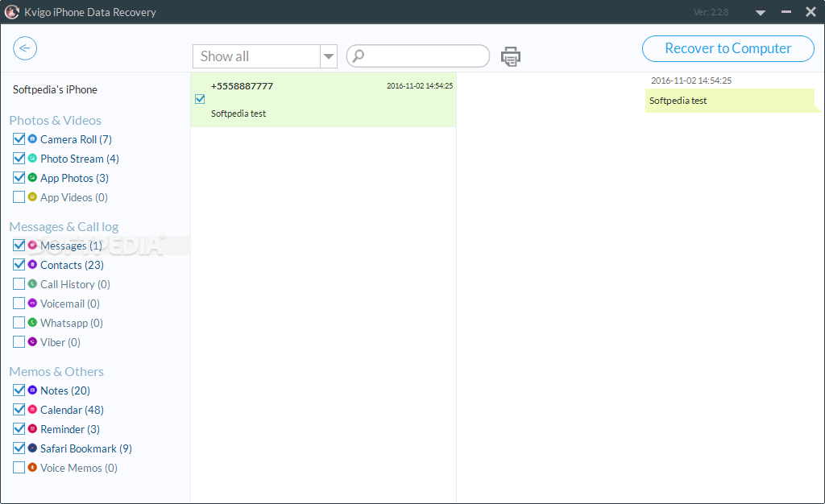Uncheck the Photo Stream checkbox
Viewport: 825px width, 504px height.
click(x=19, y=158)
